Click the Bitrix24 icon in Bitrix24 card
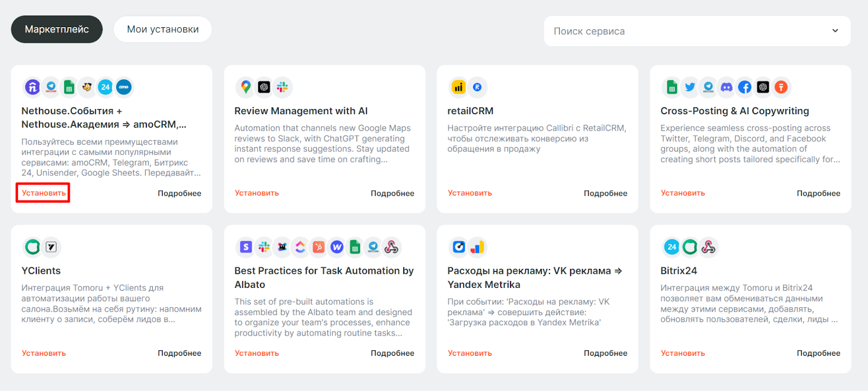 (672, 247)
